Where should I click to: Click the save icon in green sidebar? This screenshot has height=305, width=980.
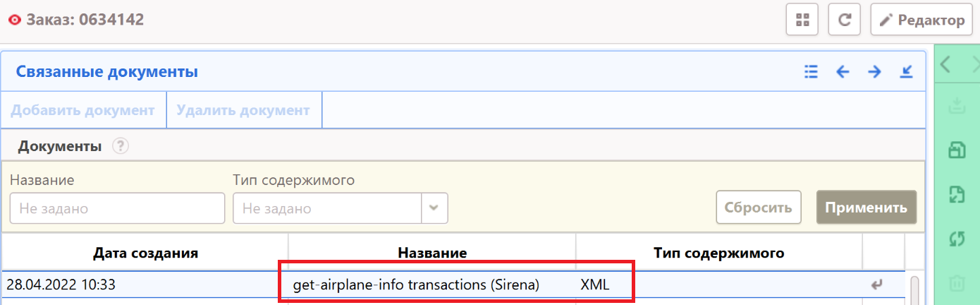coord(957,149)
